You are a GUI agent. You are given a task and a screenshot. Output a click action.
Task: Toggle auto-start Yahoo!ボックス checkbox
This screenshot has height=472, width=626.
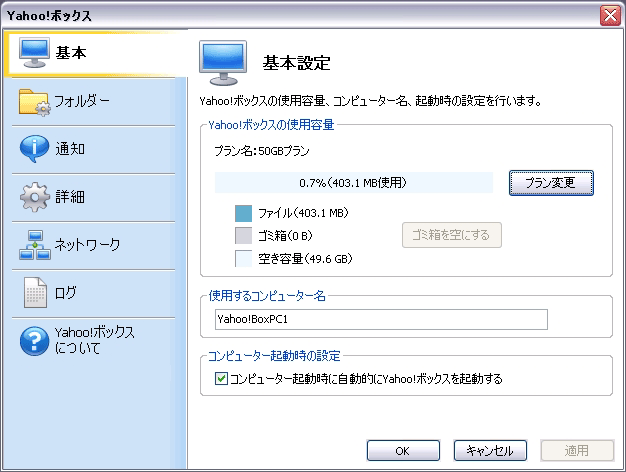click(221, 378)
